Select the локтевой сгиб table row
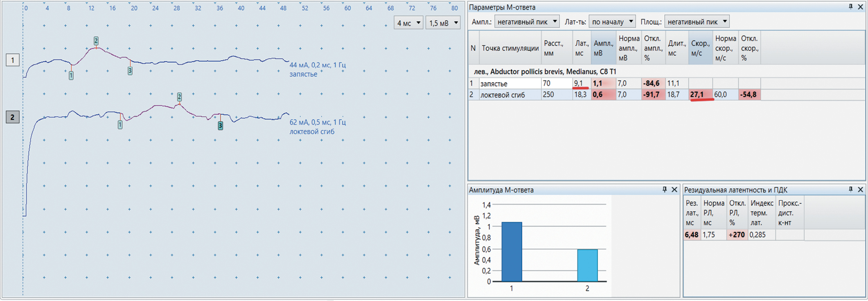The height and width of the screenshot is (301, 868). click(x=502, y=95)
